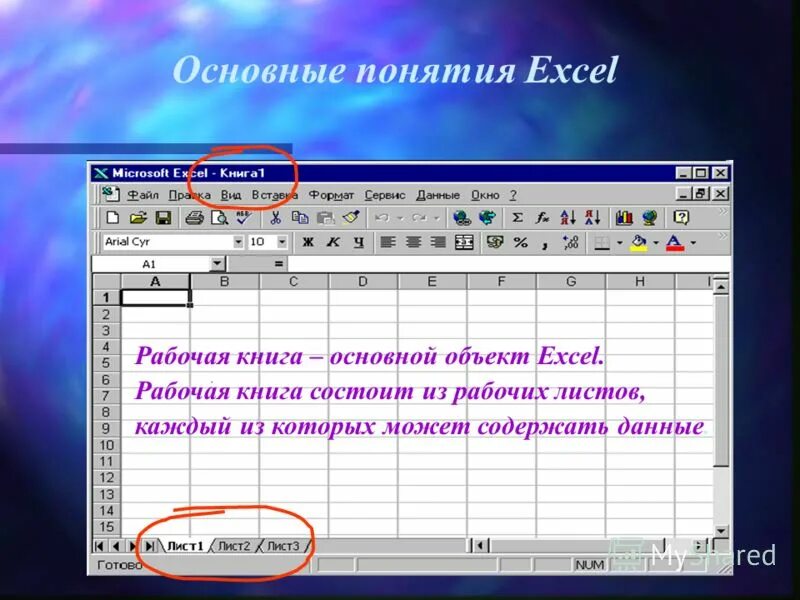This screenshot has height=600, width=800.
Task: Click the horizontal scrollbar left arrow
Action: click(480, 546)
